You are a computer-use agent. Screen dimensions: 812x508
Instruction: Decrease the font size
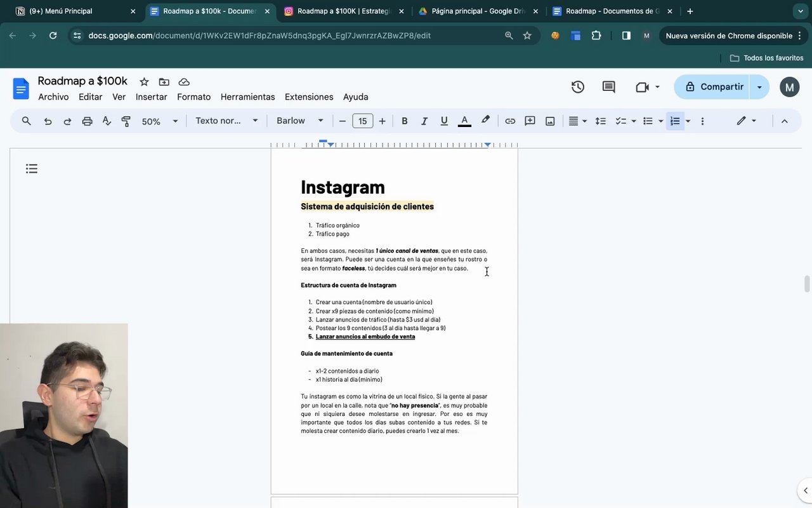(x=343, y=121)
